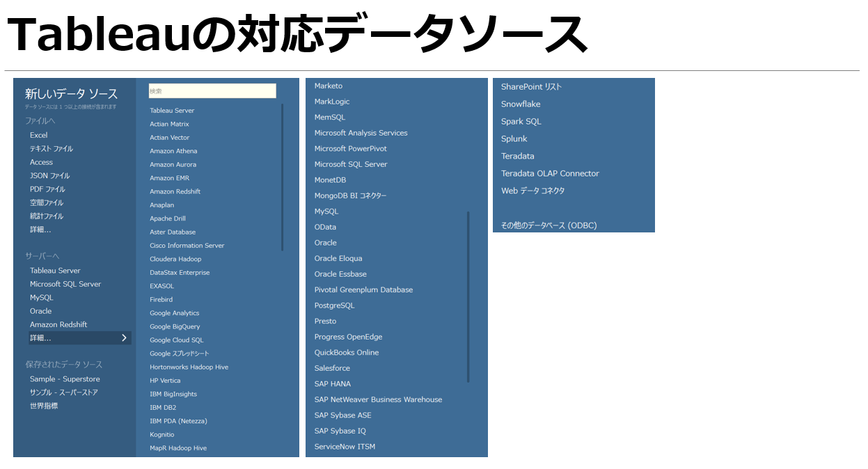Select the Access file connector
Viewport: 868px width, 469px height.
(x=41, y=162)
